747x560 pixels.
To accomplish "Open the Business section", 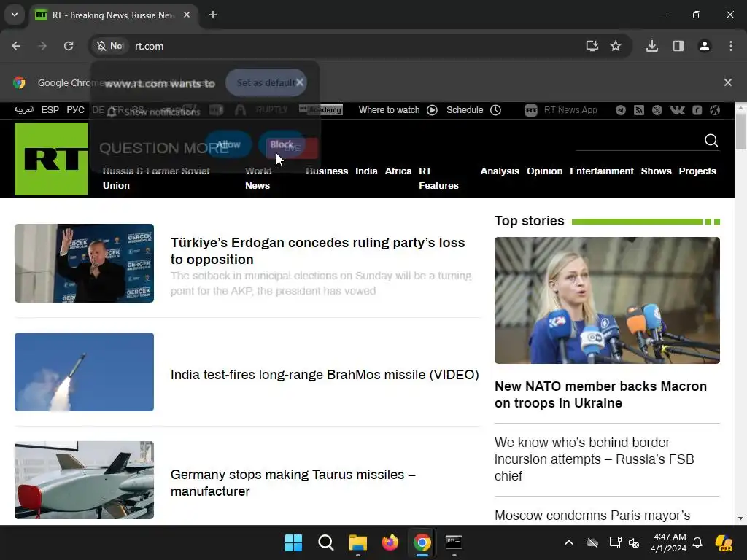I will pyautogui.click(x=327, y=171).
